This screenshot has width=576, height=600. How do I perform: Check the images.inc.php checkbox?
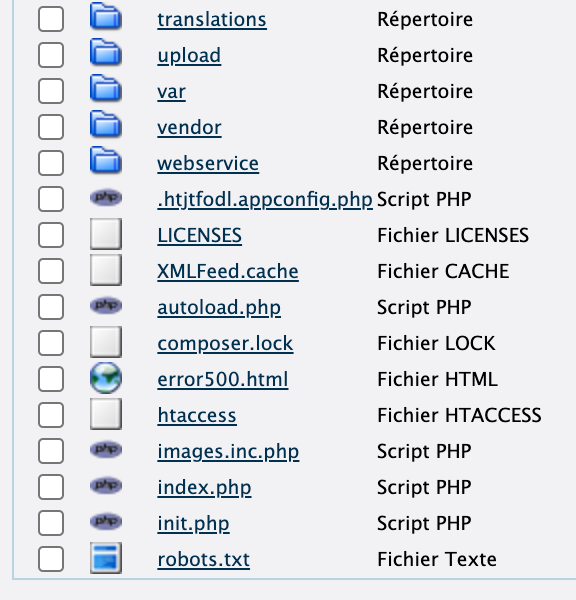tap(51, 451)
